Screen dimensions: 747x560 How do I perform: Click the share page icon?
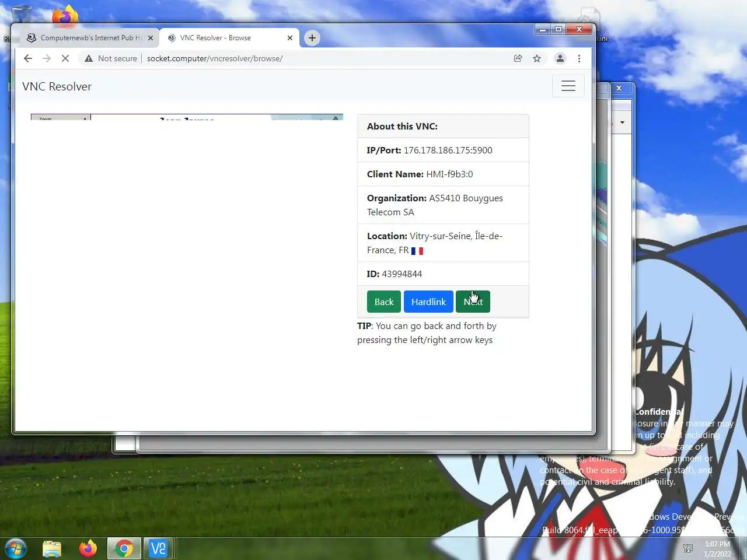(x=518, y=58)
